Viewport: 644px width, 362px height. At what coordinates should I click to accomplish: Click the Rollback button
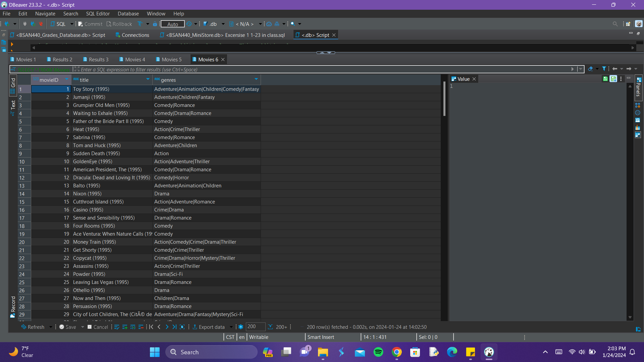tap(120, 24)
